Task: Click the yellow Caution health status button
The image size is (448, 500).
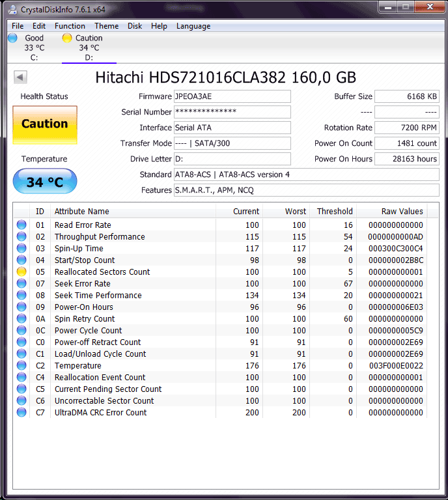Action: (x=45, y=125)
